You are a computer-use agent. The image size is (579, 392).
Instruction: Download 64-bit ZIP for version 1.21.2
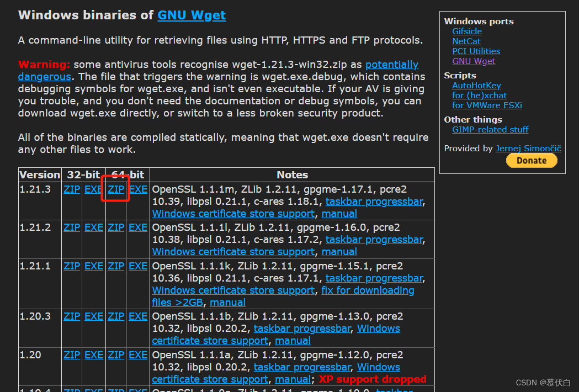pyautogui.click(x=116, y=227)
